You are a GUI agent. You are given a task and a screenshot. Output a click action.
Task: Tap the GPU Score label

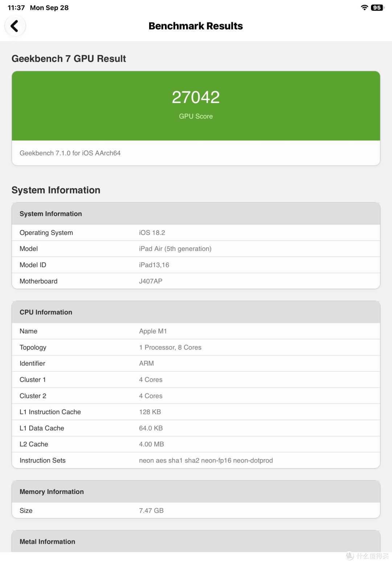(x=196, y=116)
